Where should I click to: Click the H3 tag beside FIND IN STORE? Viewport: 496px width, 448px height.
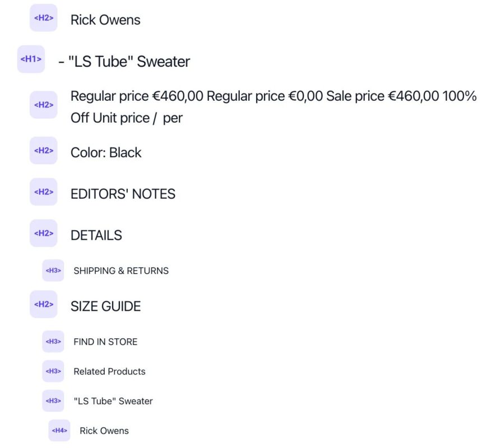pos(53,342)
